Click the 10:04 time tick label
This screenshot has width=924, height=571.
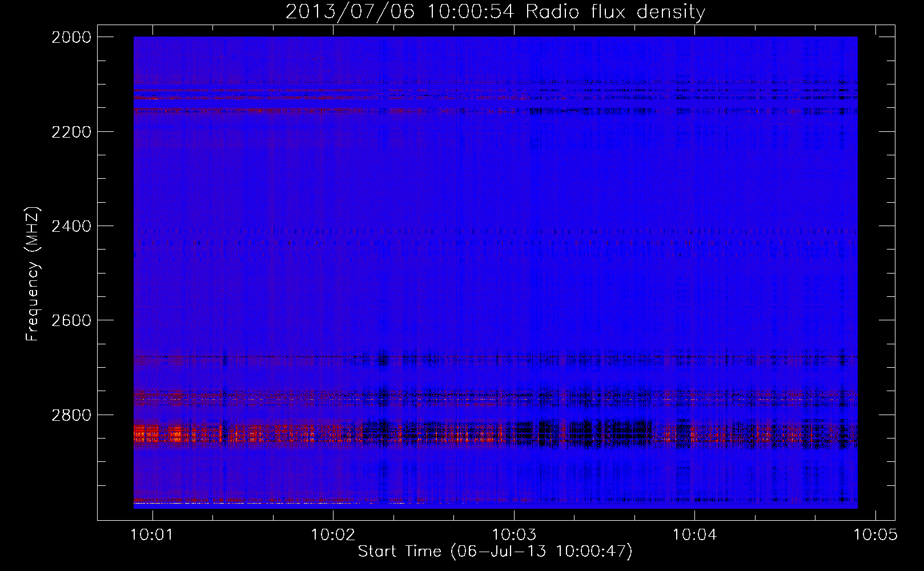coord(694,534)
